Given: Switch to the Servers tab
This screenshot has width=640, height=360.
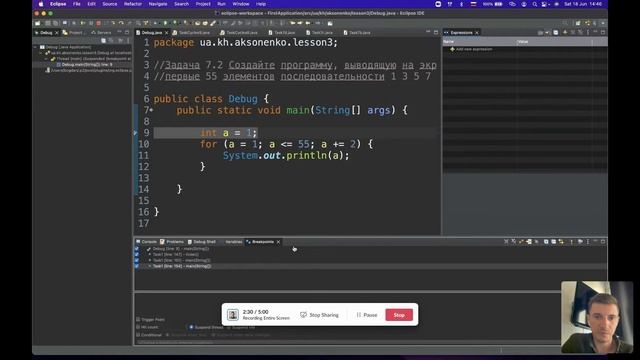Looking at the screenshot, I should pyautogui.click(x=101, y=32).
